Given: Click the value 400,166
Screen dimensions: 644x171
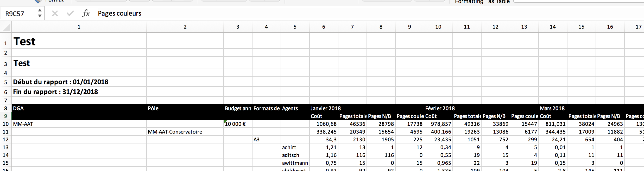Looking at the screenshot, I should click(438, 132).
